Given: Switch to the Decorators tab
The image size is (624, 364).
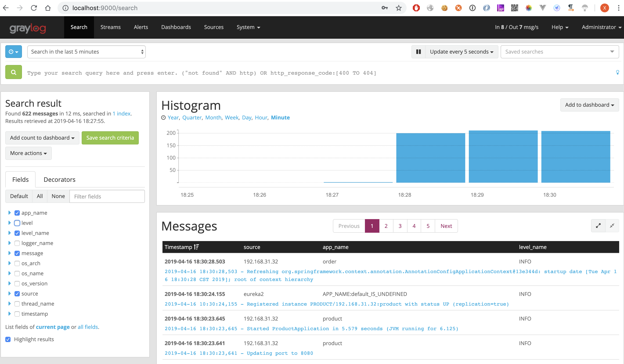Looking at the screenshot, I should tap(60, 180).
